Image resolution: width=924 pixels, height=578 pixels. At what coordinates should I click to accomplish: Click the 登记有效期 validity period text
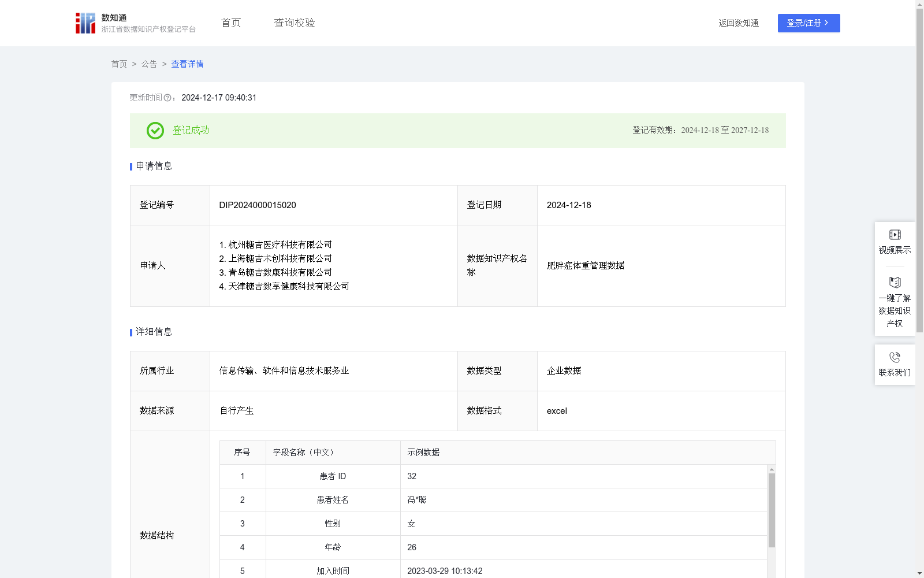701,131
